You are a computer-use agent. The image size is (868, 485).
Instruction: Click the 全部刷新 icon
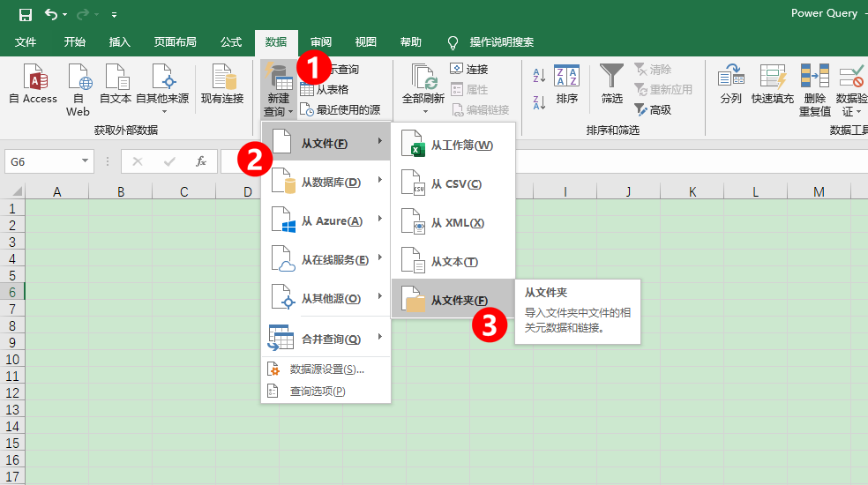point(423,78)
